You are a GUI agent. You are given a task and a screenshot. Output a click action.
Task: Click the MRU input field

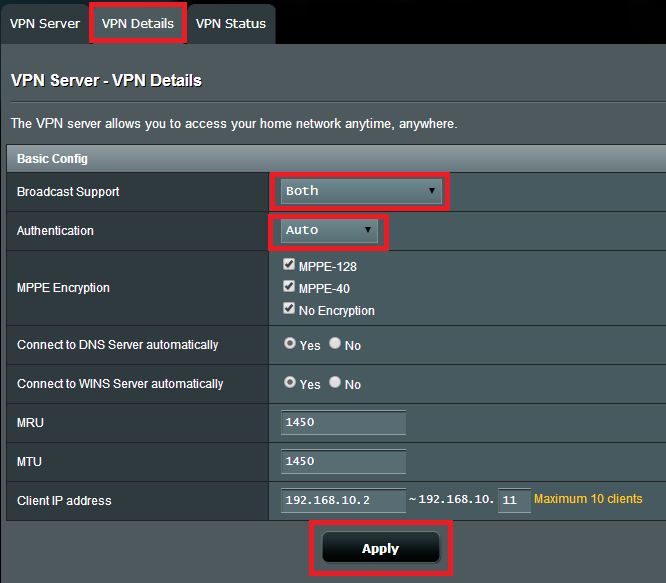tap(343, 422)
